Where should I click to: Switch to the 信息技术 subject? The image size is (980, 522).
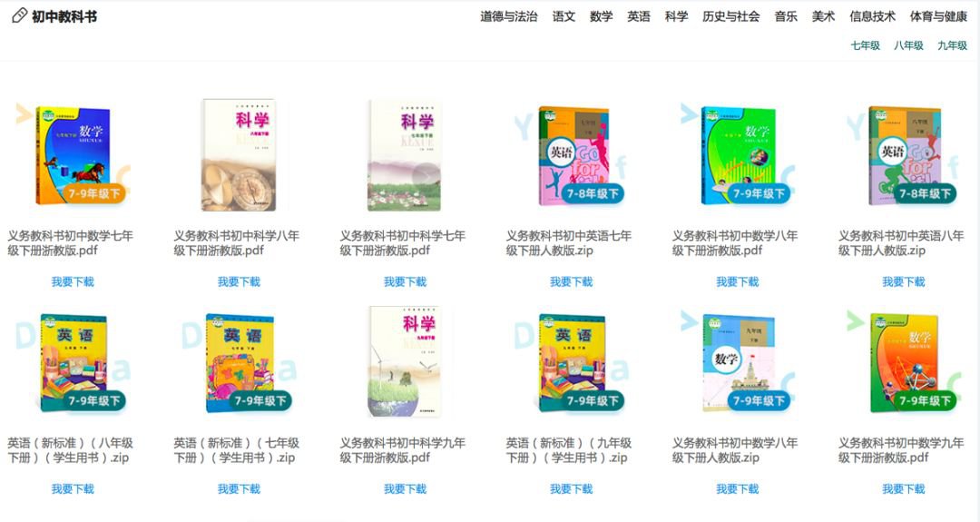point(872,17)
